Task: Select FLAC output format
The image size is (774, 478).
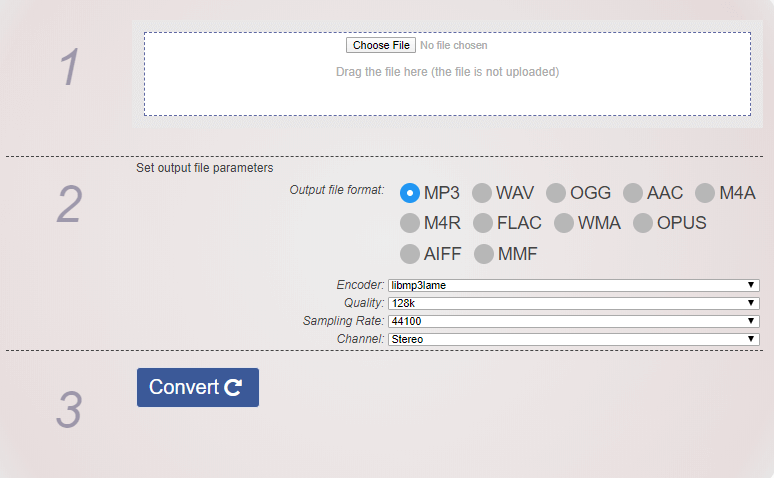Action: [x=483, y=223]
